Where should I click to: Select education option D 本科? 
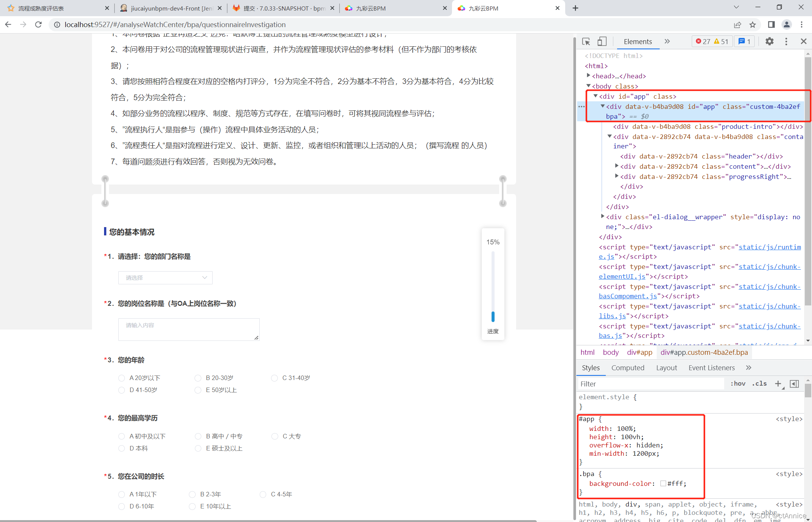(121, 448)
